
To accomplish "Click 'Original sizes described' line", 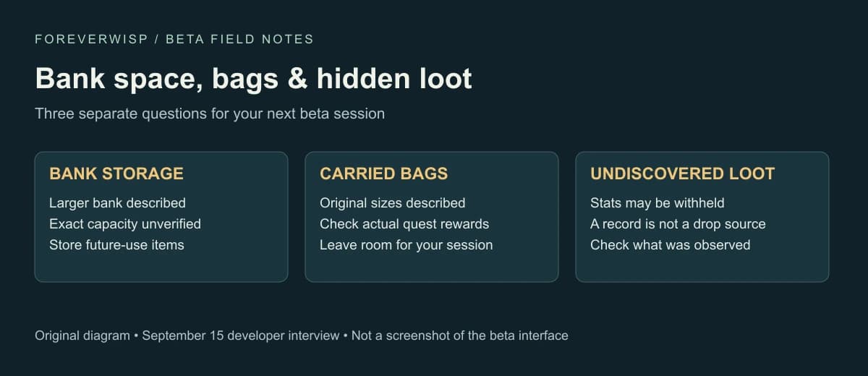I will tap(392, 202).
